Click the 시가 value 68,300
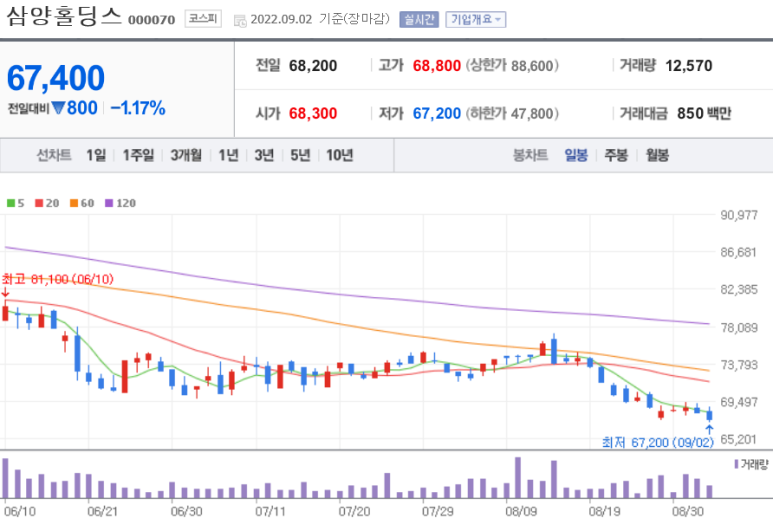This screenshot has width=773, height=518. pyautogui.click(x=313, y=113)
